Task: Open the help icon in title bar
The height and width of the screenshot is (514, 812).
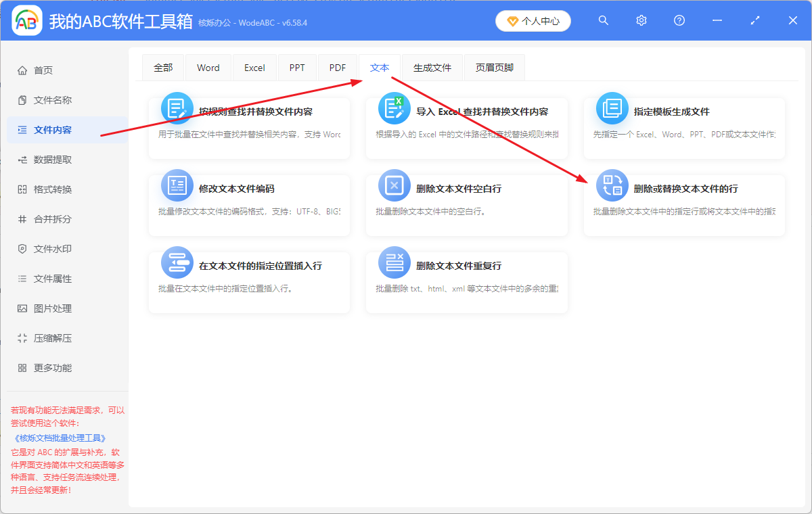Action: (x=679, y=20)
